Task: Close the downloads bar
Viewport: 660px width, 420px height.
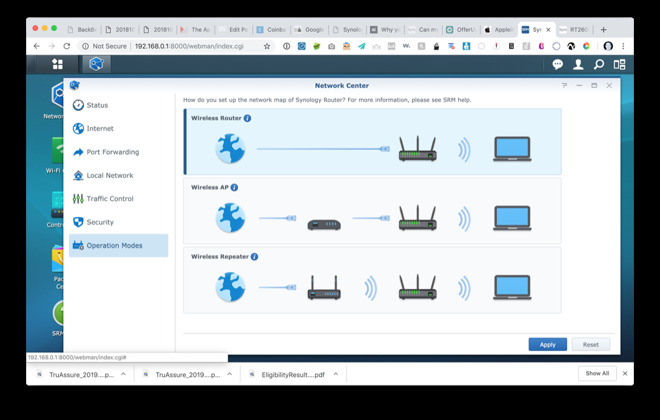Action: (x=625, y=373)
